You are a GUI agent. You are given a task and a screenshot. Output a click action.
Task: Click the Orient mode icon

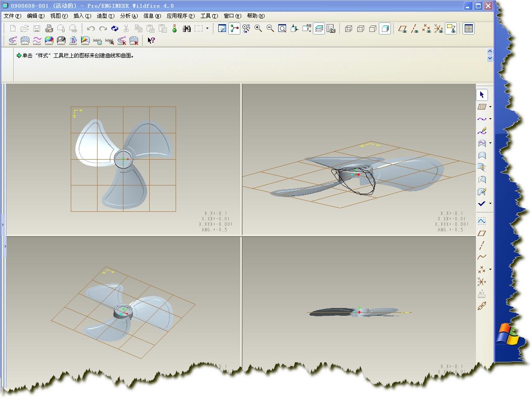pyautogui.click(x=246, y=29)
